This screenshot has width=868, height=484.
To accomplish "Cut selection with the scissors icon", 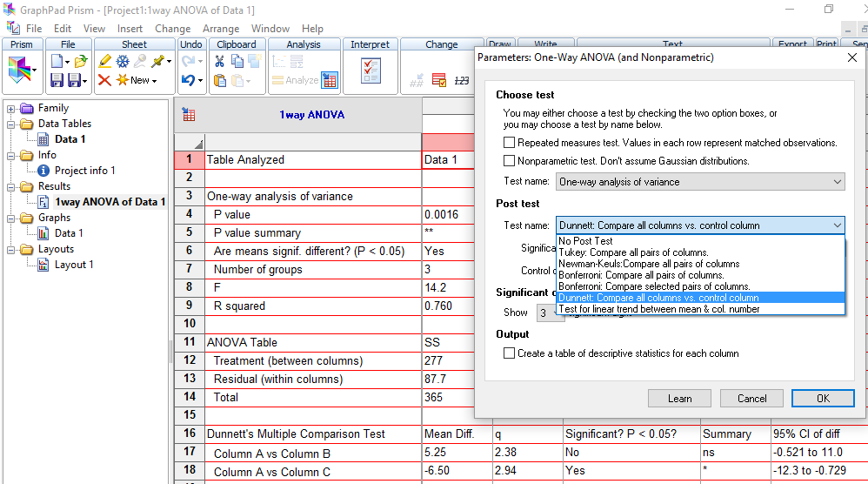I will 220,62.
